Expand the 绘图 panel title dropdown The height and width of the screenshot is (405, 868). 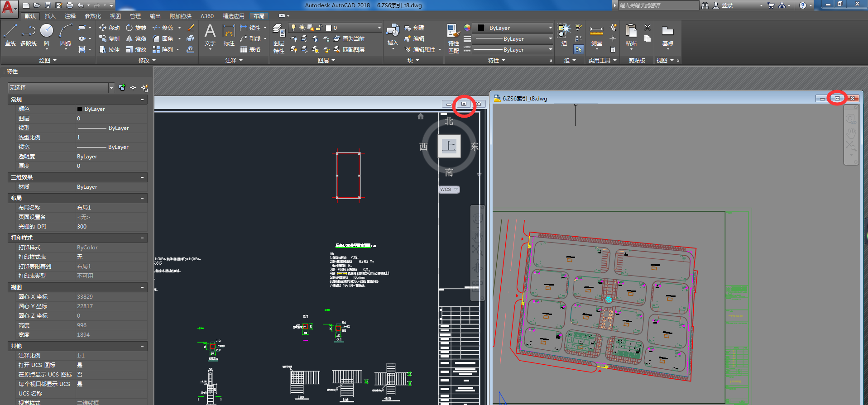[x=48, y=60]
